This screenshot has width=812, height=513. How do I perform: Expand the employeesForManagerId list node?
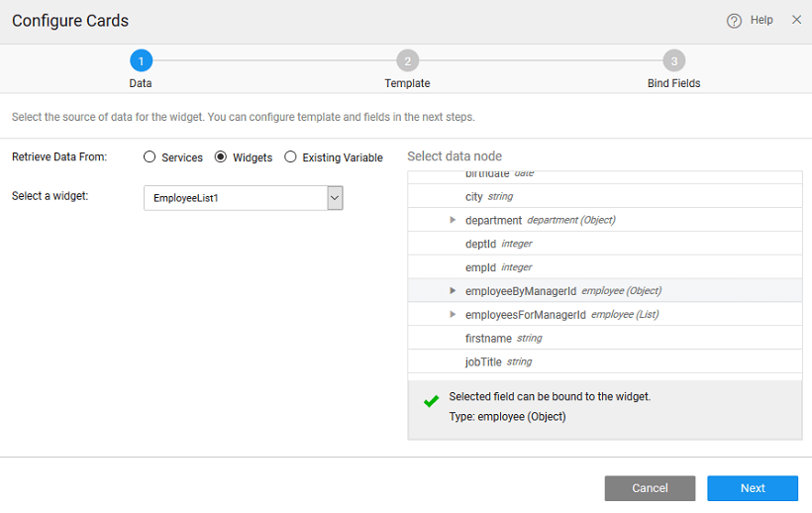(453, 315)
